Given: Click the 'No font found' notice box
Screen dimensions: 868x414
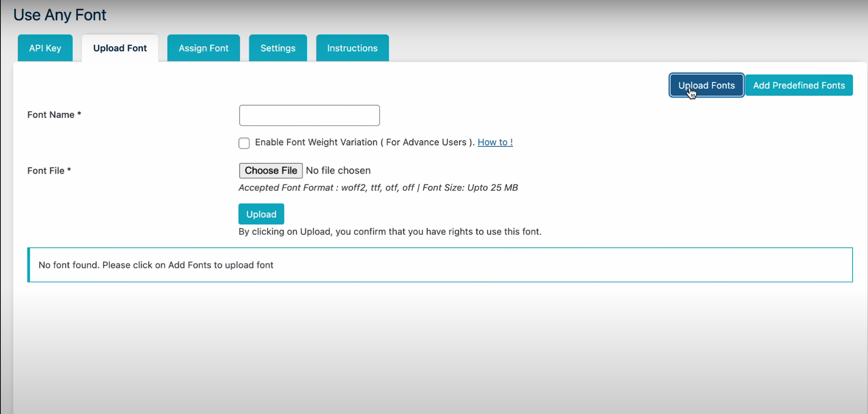Looking at the screenshot, I should pos(440,265).
